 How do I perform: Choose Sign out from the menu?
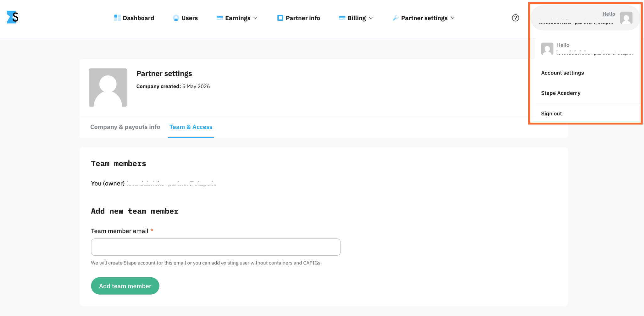pos(551,114)
